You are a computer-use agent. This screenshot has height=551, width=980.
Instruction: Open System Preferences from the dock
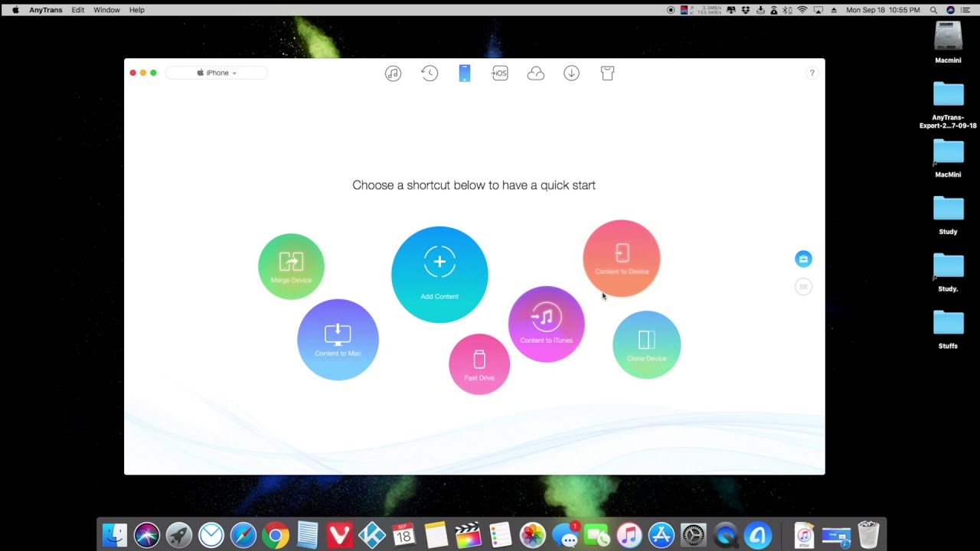point(694,535)
